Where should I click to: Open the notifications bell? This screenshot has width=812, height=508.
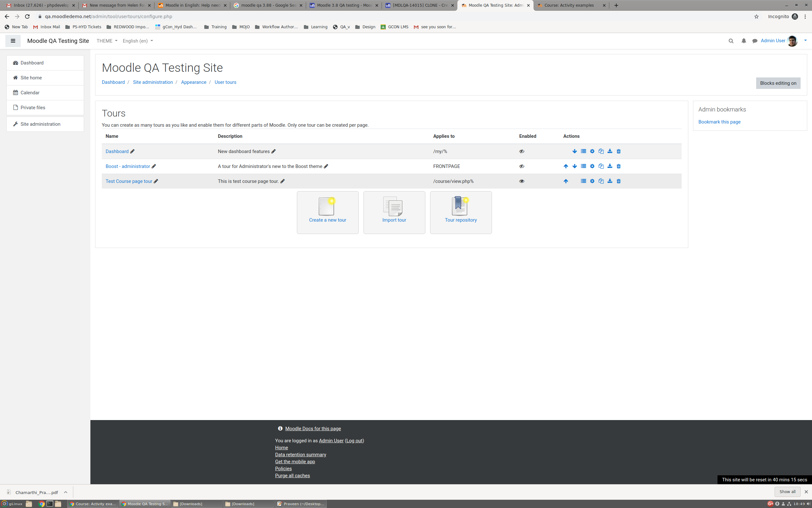pos(743,41)
